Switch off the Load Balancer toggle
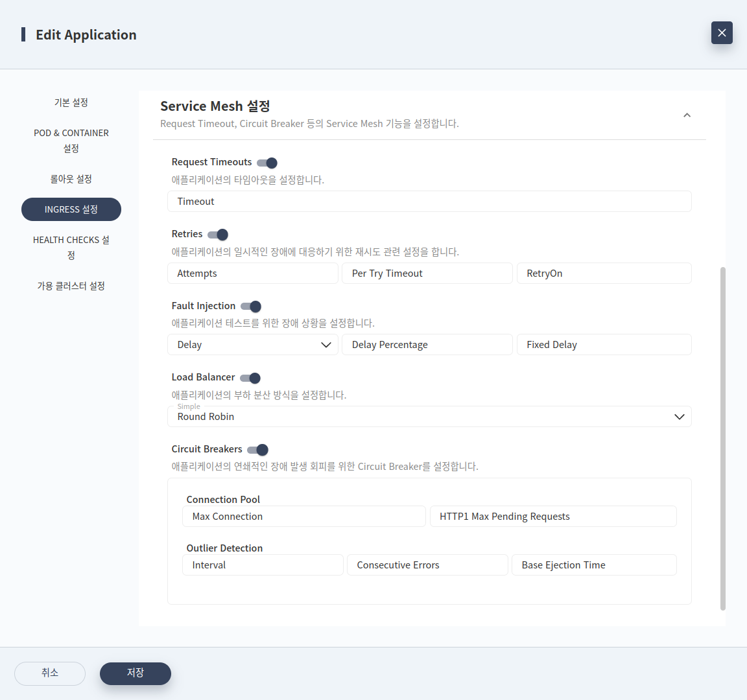 [250, 378]
